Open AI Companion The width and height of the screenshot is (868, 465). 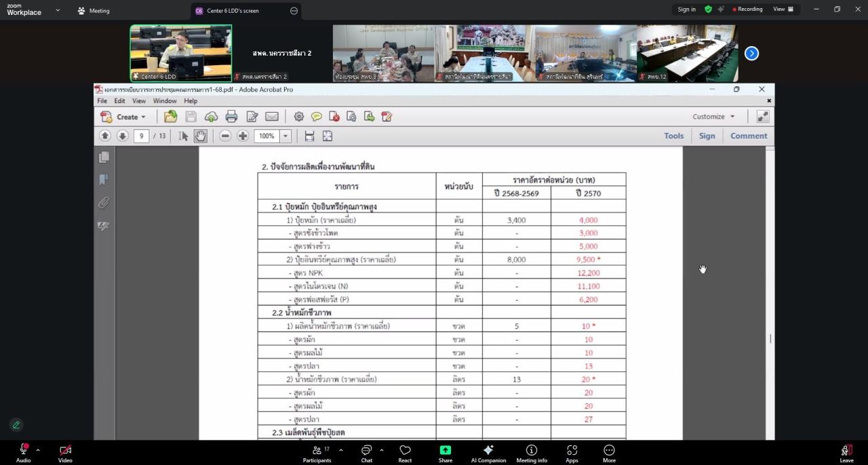(x=488, y=453)
